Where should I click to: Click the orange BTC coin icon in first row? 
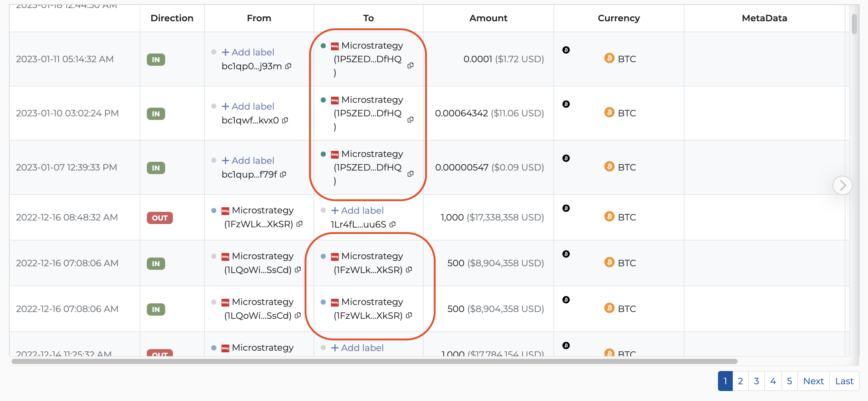coord(609,59)
